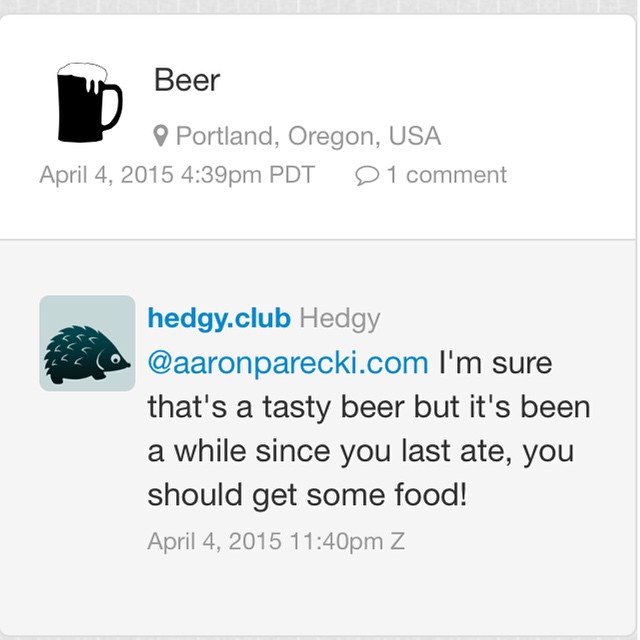
Task: Select the gray "Hedgy" display name
Action: [340, 318]
